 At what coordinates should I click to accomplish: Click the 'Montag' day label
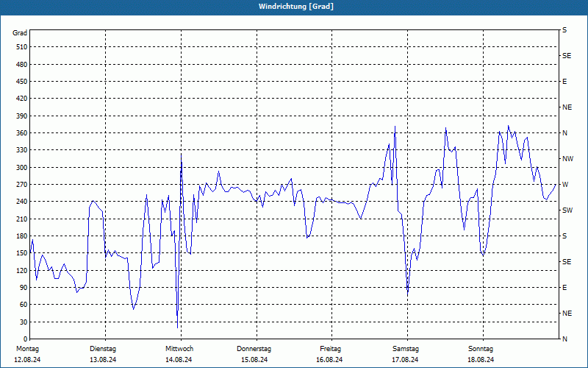[27, 349]
